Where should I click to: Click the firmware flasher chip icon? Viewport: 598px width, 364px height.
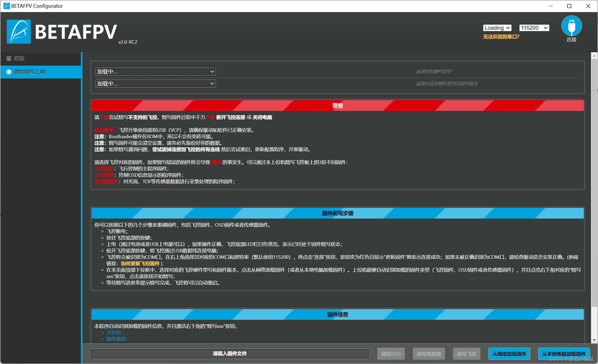[x=9, y=72]
